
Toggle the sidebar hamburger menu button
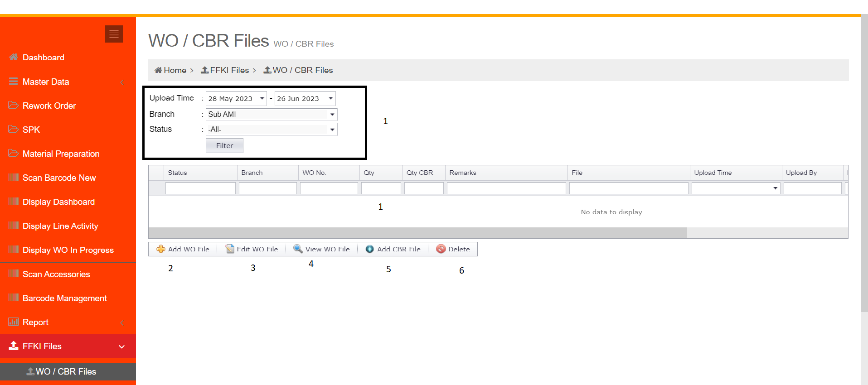coord(114,34)
